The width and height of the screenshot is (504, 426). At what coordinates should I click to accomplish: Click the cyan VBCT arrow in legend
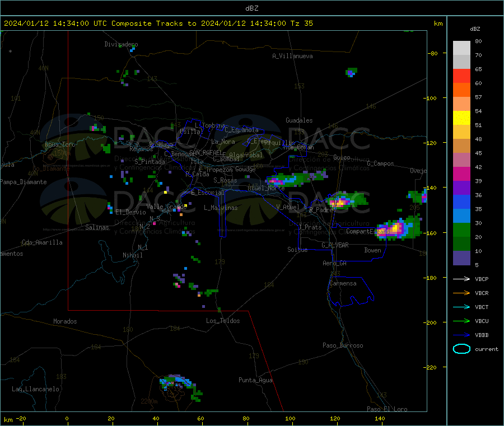click(461, 307)
